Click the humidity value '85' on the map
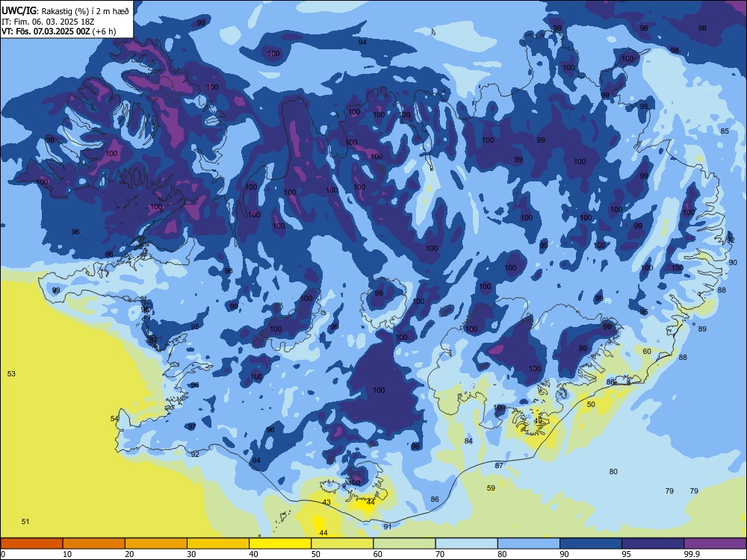Viewport: 747px width, 560px height. pyautogui.click(x=725, y=131)
